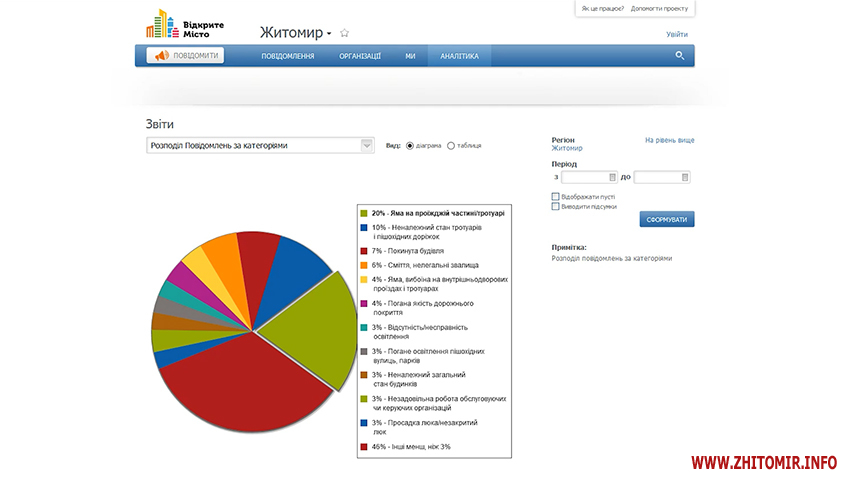Click the На рівень вище link
The image size is (850, 478).
(669, 141)
